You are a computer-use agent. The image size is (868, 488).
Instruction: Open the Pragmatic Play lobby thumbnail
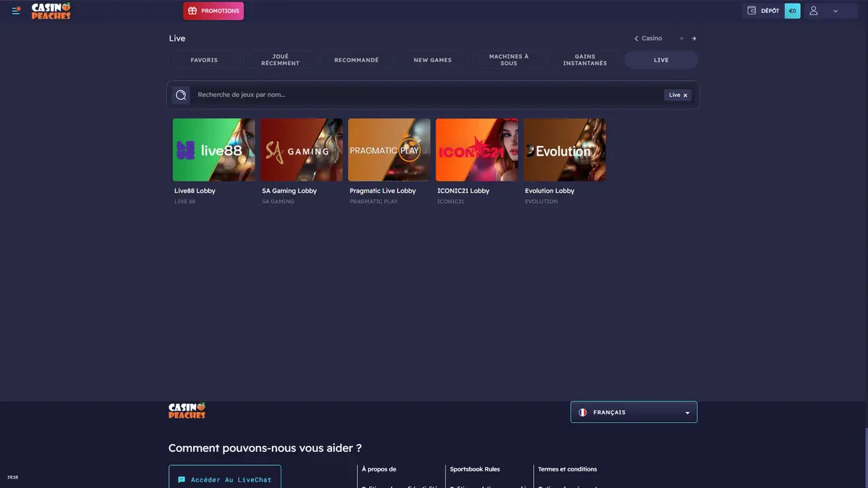(x=389, y=150)
